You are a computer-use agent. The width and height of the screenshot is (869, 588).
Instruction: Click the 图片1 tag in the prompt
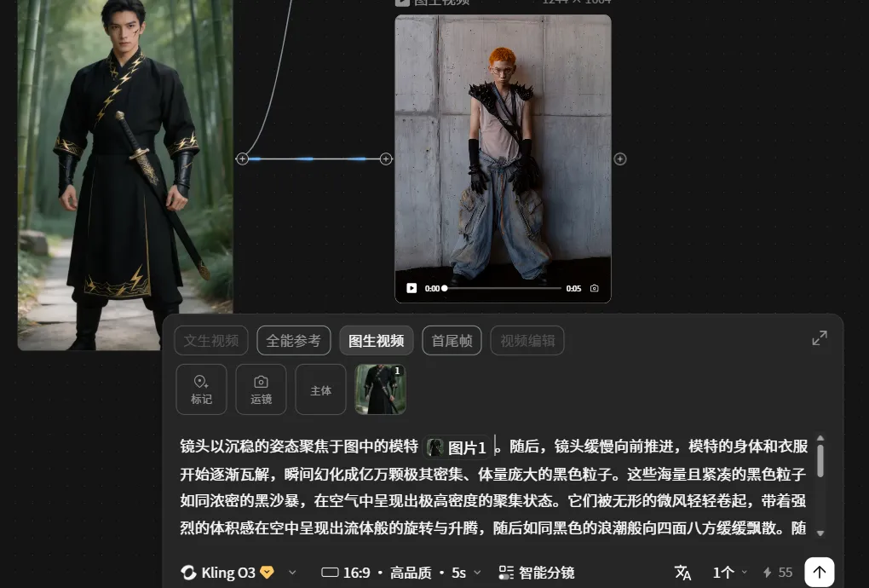click(x=458, y=447)
